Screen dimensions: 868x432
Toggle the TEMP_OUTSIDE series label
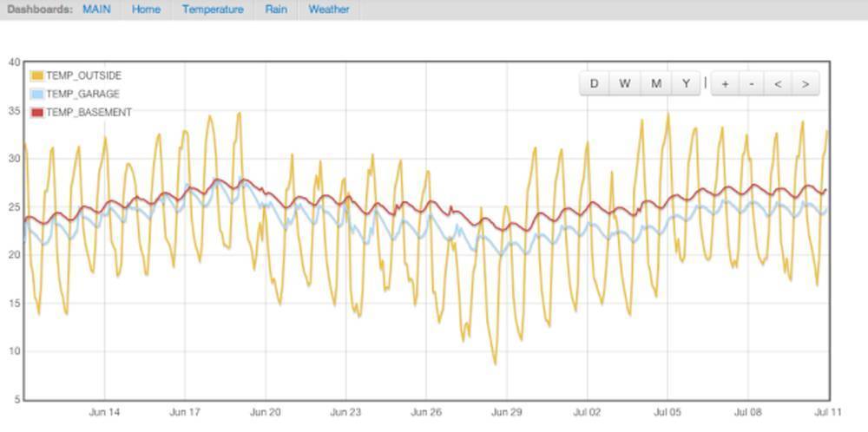83,76
